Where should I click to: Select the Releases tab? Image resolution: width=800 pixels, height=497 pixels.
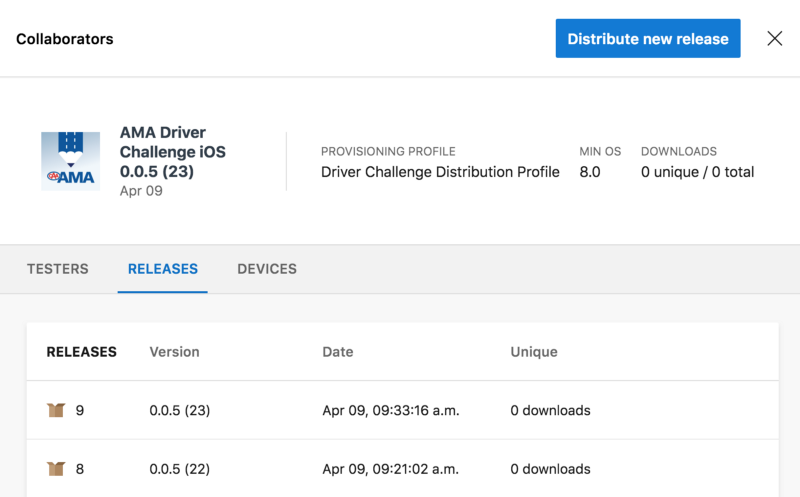(x=163, y=269)
